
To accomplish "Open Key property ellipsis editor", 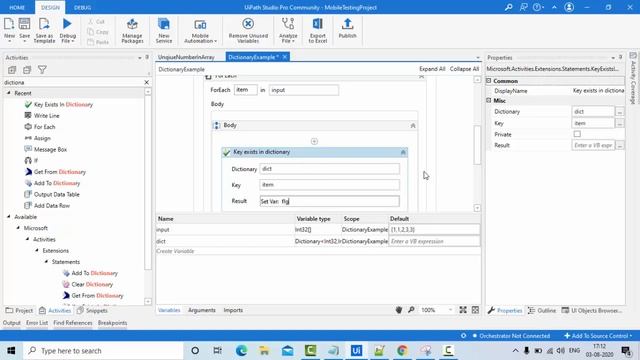I will pos(620,123).
